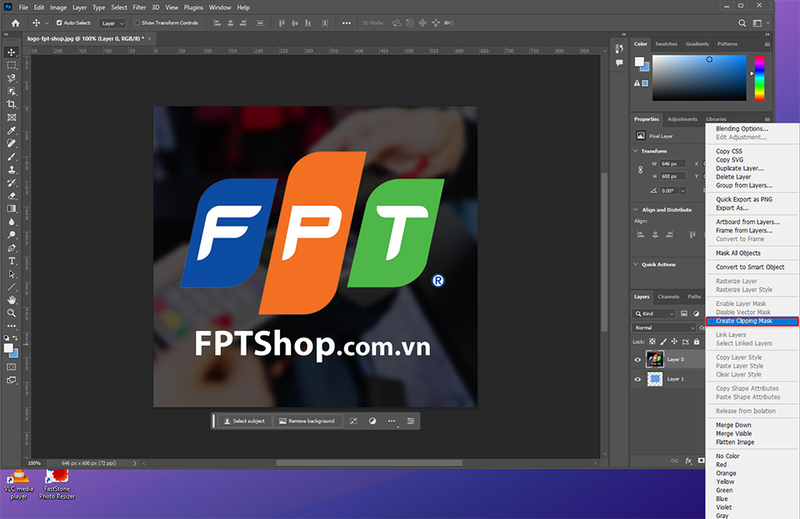Open the workspace switcher dropdown top right
The height and width of the screenshot is (519, 800).
click(760, 23)
